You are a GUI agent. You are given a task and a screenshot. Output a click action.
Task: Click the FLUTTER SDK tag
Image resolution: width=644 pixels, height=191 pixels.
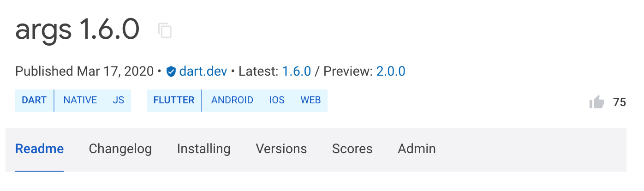pyautogui.click(x=174, y=100)
